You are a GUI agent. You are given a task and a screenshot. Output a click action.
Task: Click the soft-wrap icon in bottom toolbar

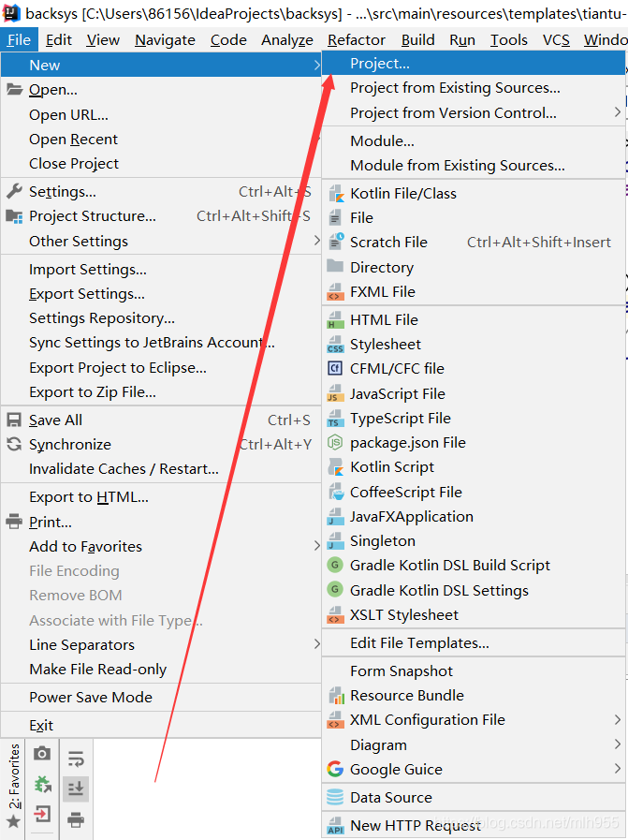pos(76,759)
